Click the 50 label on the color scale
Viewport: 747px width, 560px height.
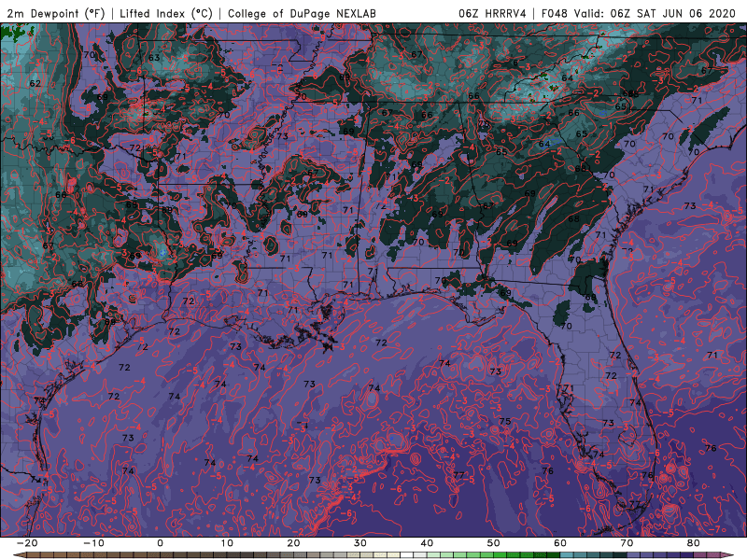tap(494, 543)
